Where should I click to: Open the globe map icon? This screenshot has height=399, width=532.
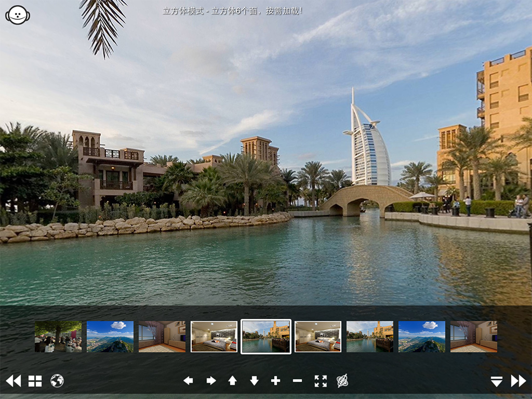(57, 381)
